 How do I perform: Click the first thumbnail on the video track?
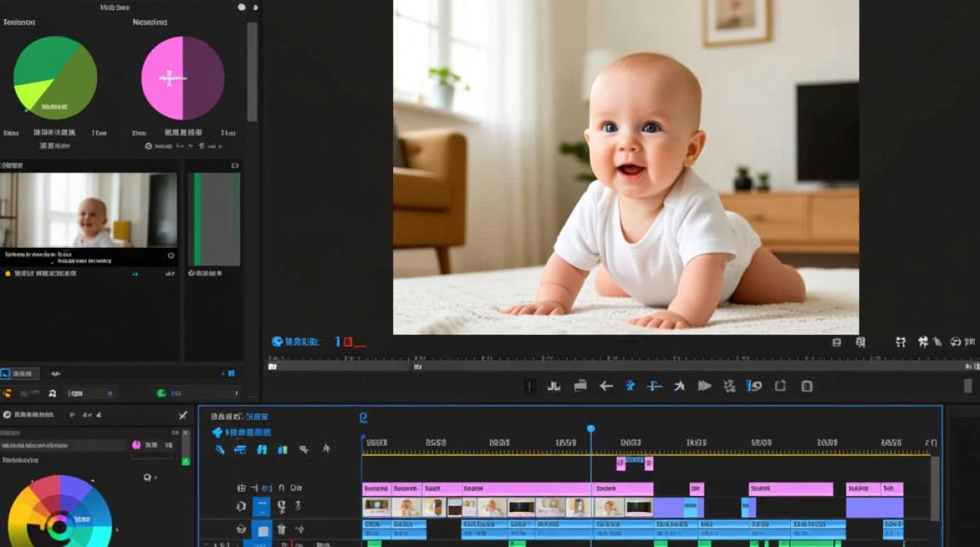pos(376,507)
